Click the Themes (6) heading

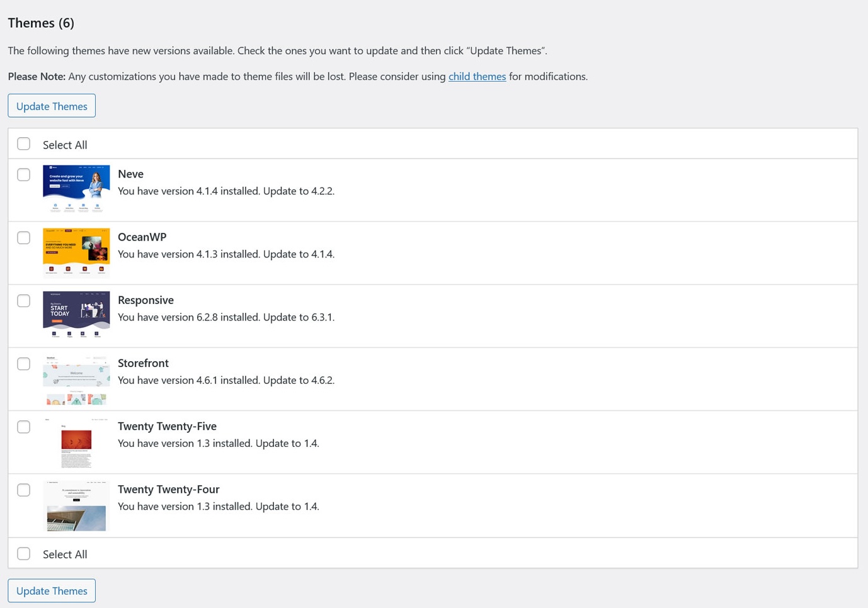tap(40, 21)
